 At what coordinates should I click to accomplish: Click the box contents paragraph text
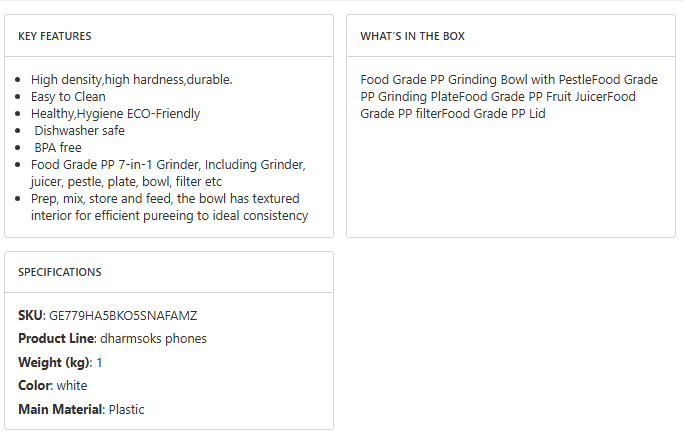[x=508, y=97]
